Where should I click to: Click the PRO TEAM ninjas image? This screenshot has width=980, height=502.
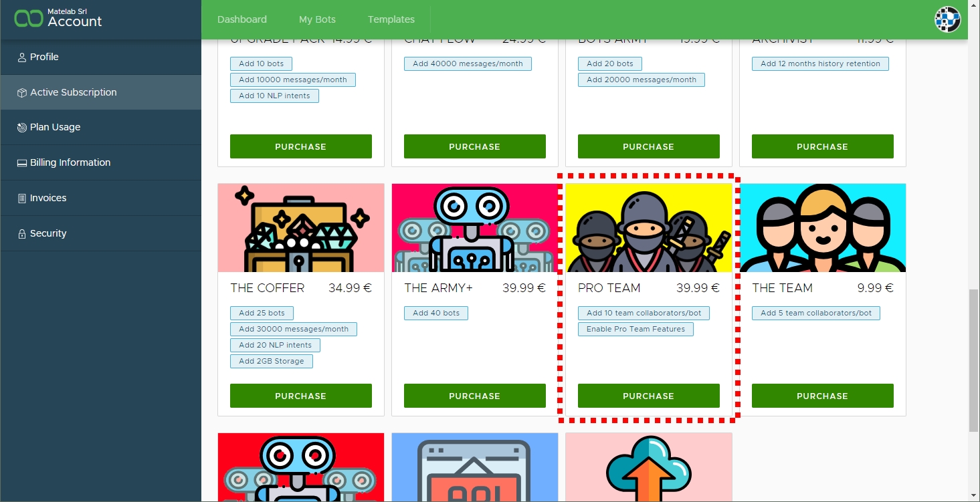649,228
